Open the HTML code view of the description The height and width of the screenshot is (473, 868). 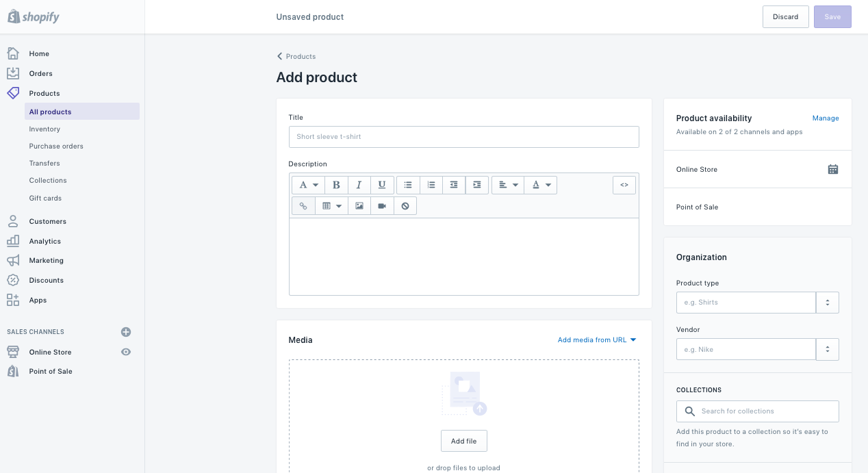click(624, 185)
